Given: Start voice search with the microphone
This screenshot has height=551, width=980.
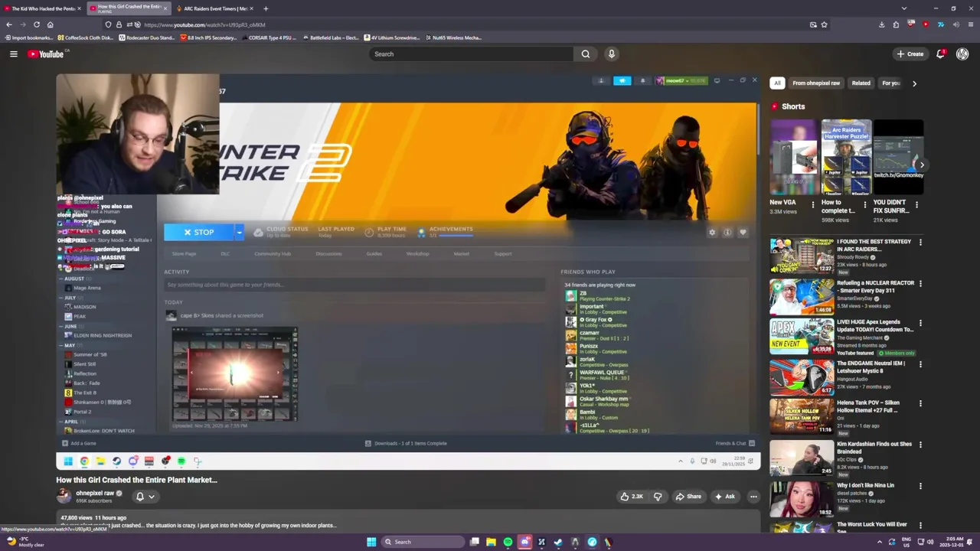Looking at the screenshot, I should [x=611, y=54].
